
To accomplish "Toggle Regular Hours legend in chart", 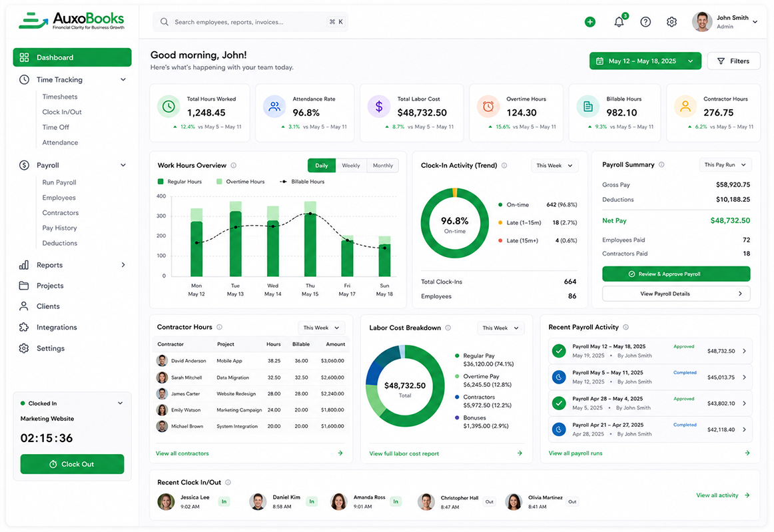I will click(x=180, y=182).
